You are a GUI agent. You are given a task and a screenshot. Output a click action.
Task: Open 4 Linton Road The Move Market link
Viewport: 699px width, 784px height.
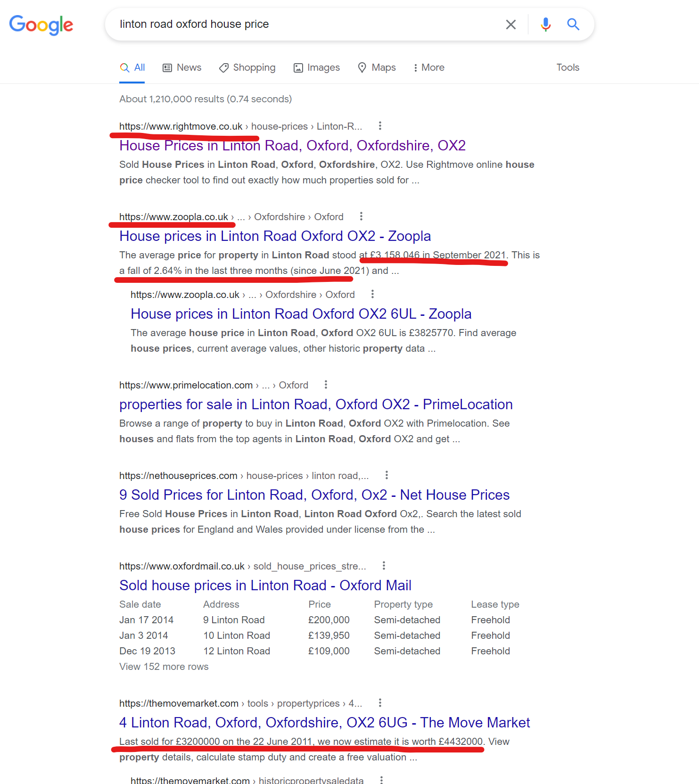tap(324, 722)
